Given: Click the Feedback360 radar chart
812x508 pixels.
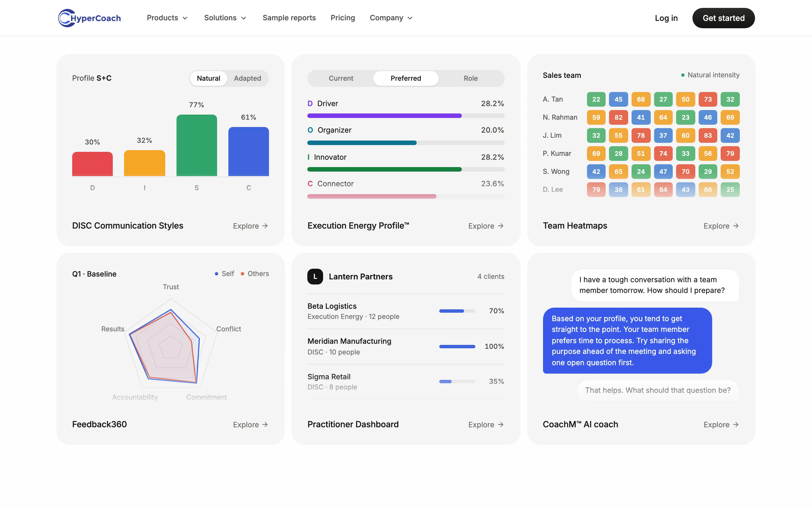Looking at the screenshot, I should pos(171,343).
